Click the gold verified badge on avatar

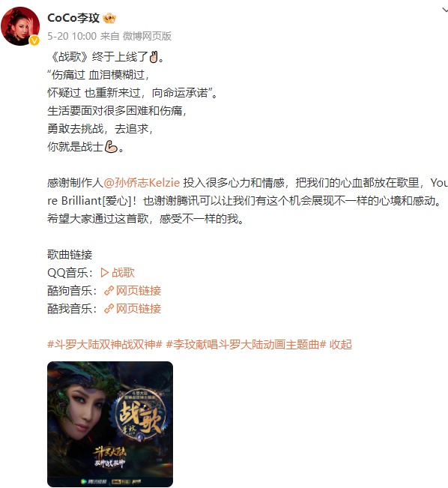[x=34, y=40]
